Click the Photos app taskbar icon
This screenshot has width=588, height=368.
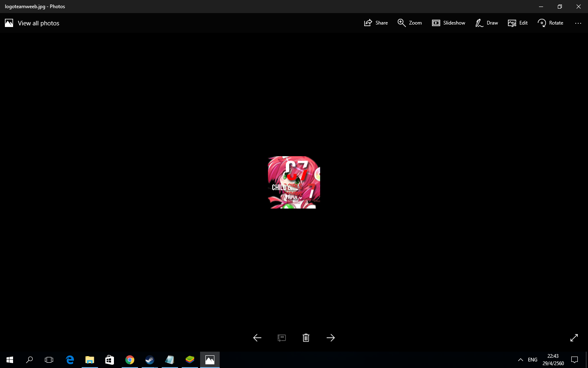[210, 360]
